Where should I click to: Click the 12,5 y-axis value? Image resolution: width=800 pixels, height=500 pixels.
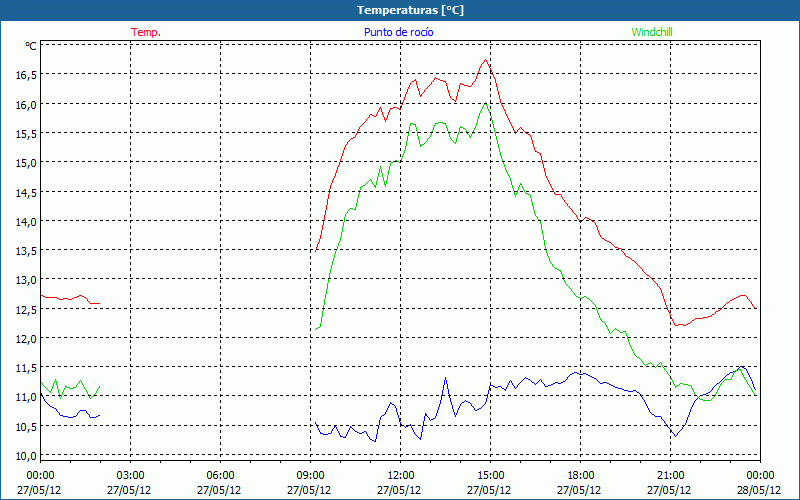click(26, 310)
